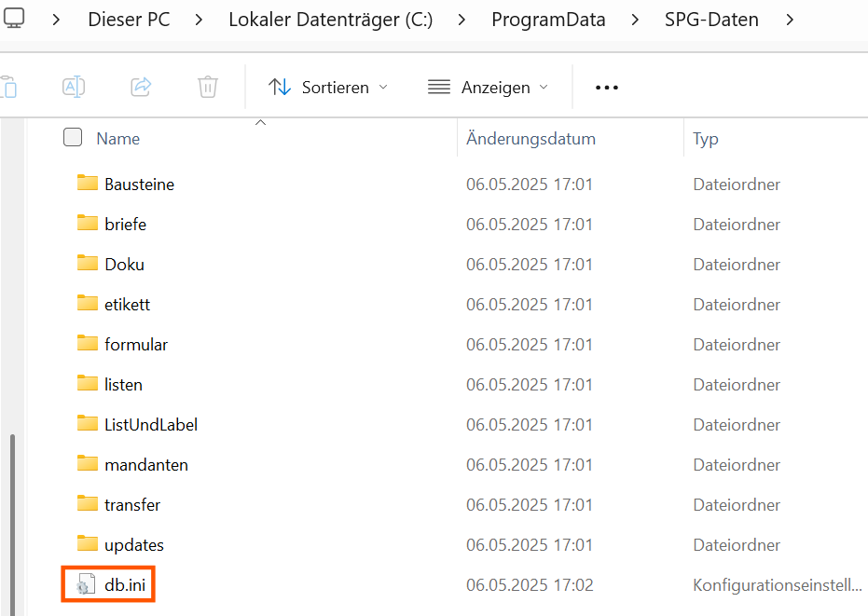Screen dimensions: 868x616
Task: Select the Doku folder icon
Action: (88, 263)
